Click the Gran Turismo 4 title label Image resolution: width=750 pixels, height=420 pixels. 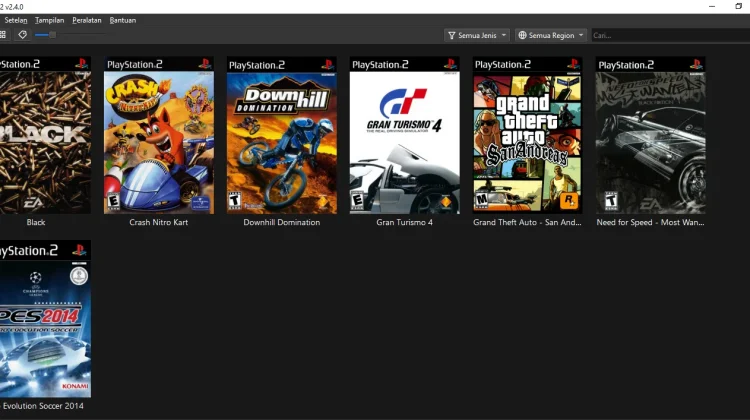[x=404, y=222]
